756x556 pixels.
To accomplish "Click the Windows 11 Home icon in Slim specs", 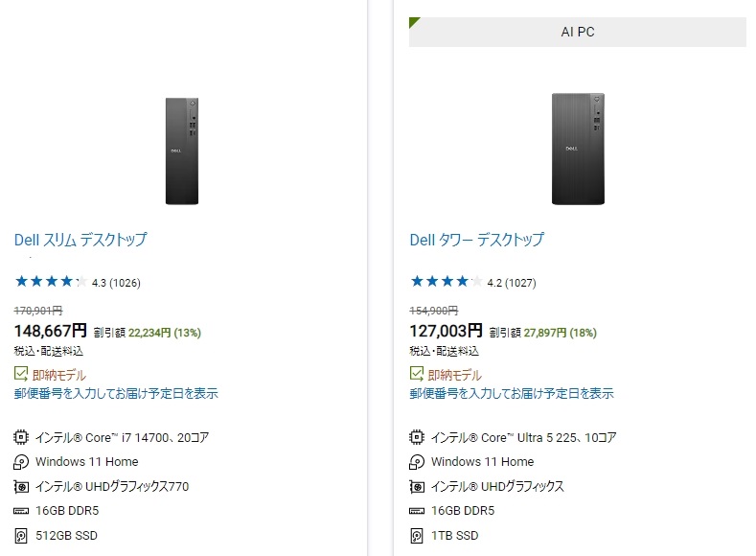I will click(x=21, y=462).
